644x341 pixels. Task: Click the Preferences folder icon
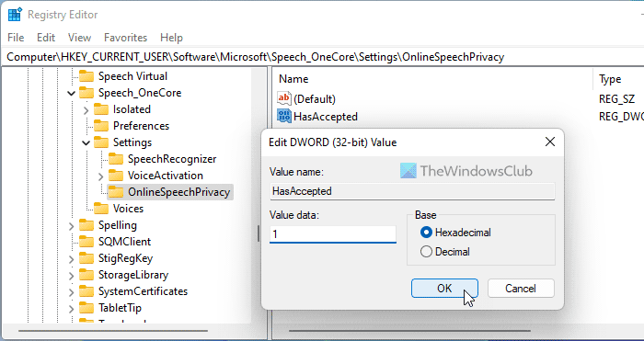(101, 126)
